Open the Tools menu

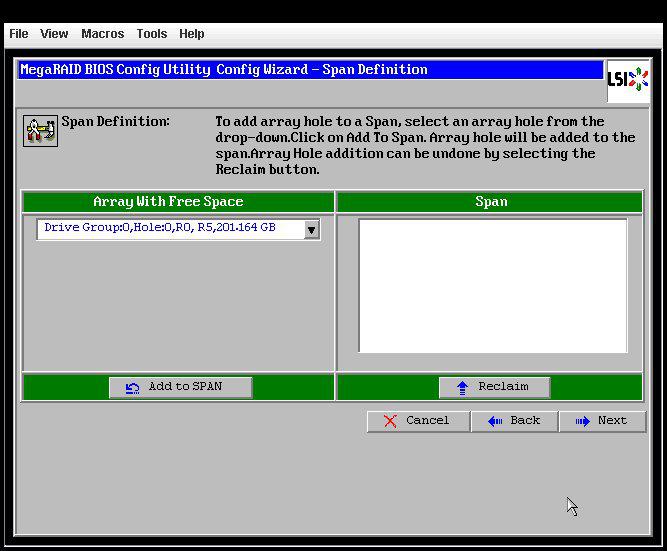tap(151, 34)
